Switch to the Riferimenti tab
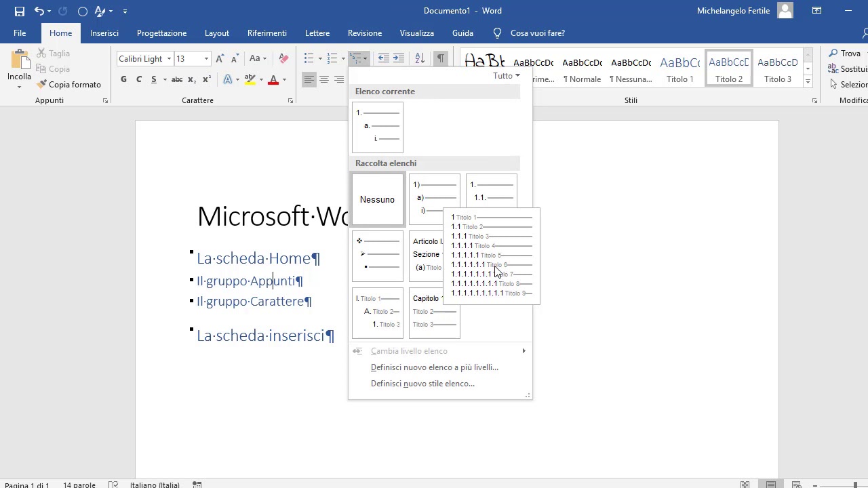This screenshot has height=488, width=868. click(267, 33)
